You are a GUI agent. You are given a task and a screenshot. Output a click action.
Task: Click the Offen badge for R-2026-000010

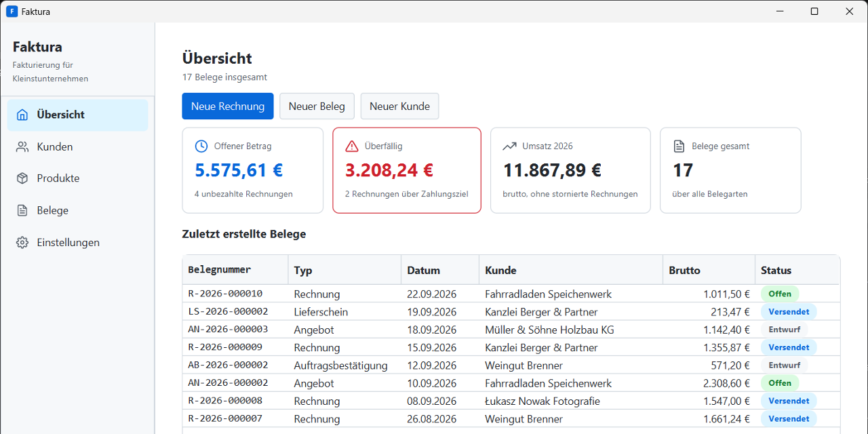pos(780,294)
